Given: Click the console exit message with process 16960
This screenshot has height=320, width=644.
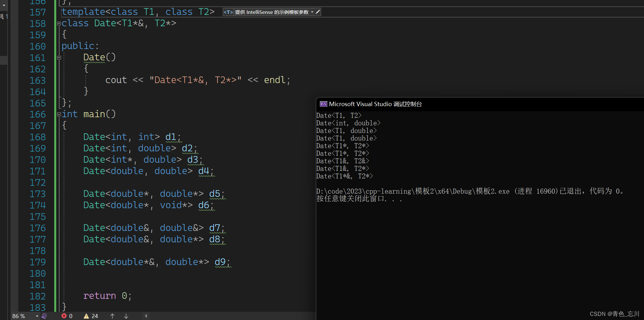Looking at the screenshot, I should coord(470,191).
